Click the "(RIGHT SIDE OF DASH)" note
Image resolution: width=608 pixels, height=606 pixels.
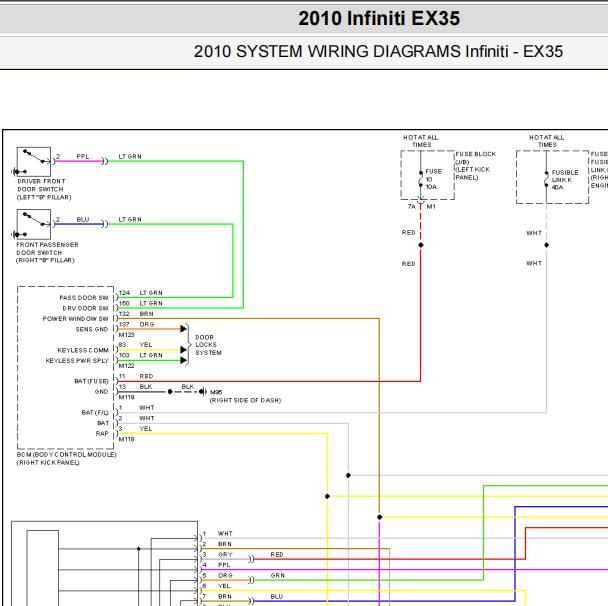[x=245, y=400]
